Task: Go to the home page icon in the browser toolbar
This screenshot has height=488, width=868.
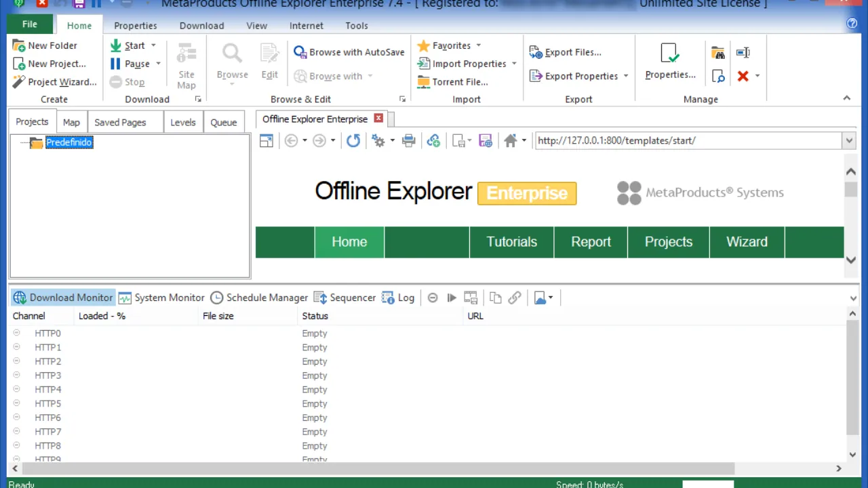Action: (511, 140)
